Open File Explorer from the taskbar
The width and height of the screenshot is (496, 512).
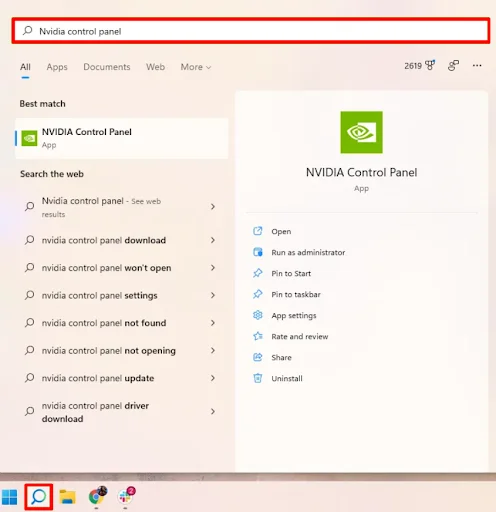67,497
